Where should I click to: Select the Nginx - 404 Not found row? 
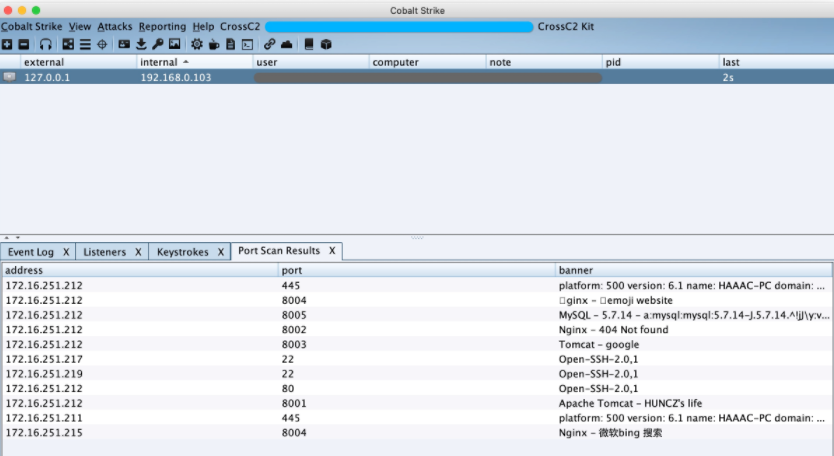tap(417, 330)
